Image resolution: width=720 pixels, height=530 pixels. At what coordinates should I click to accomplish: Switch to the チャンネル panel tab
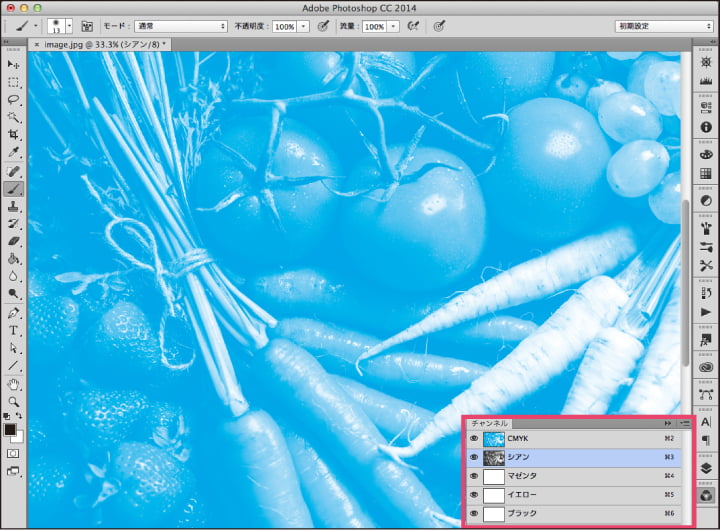coord(490,423)
